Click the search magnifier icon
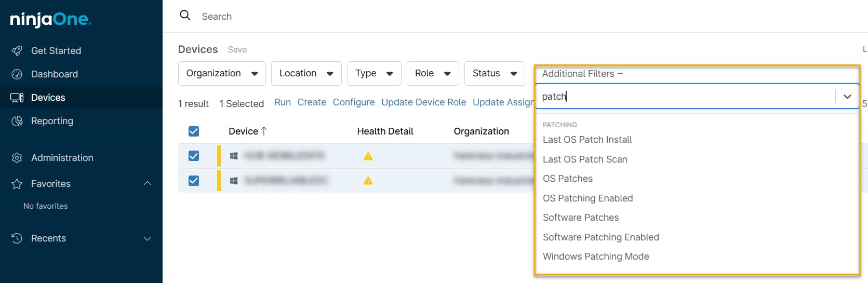The image size is (868, 283). 185,16
